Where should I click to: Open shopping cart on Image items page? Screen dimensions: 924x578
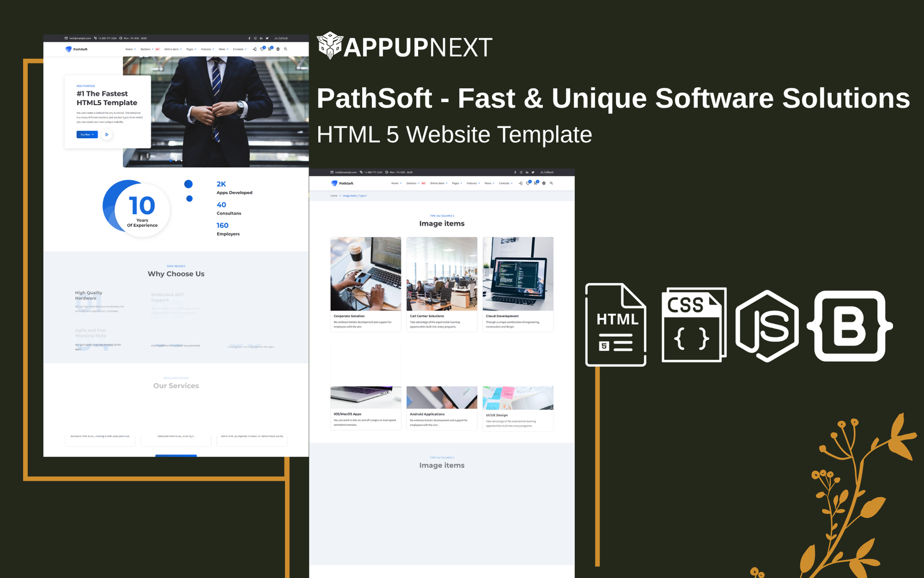coord(535,183)
